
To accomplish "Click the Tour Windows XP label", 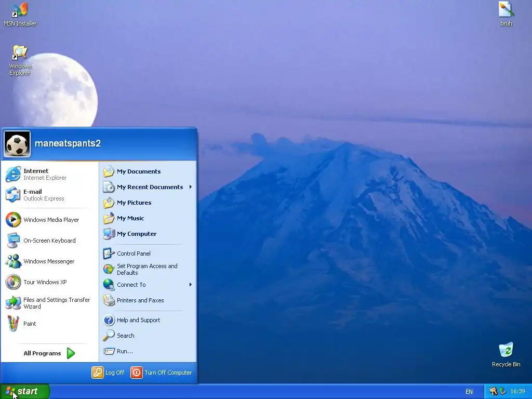I will point(45,282).
